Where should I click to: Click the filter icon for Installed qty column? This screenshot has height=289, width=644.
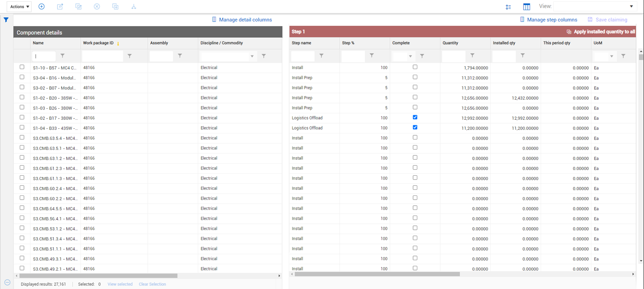click(522, 56)
